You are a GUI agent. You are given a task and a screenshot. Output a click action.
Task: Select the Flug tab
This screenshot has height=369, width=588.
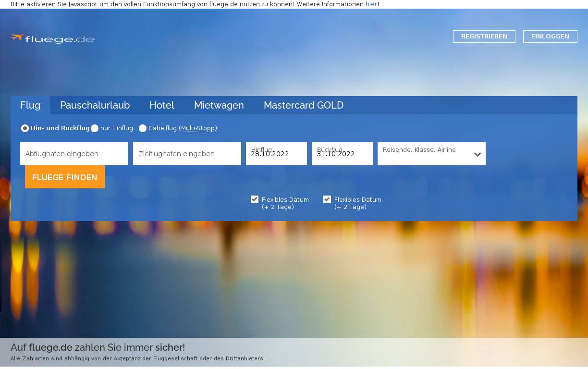[x=30, y=105]
